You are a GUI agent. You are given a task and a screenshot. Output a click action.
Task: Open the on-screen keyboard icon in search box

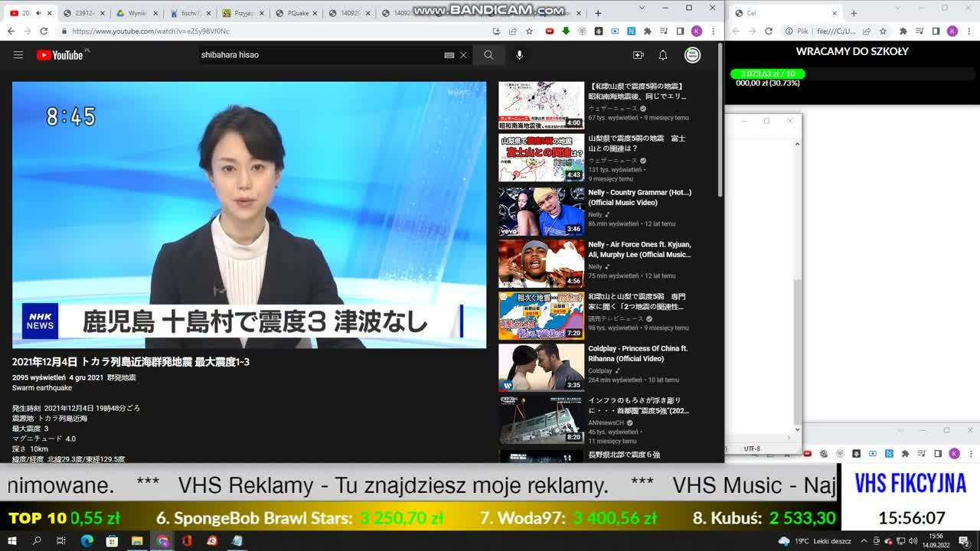(449, 55)
